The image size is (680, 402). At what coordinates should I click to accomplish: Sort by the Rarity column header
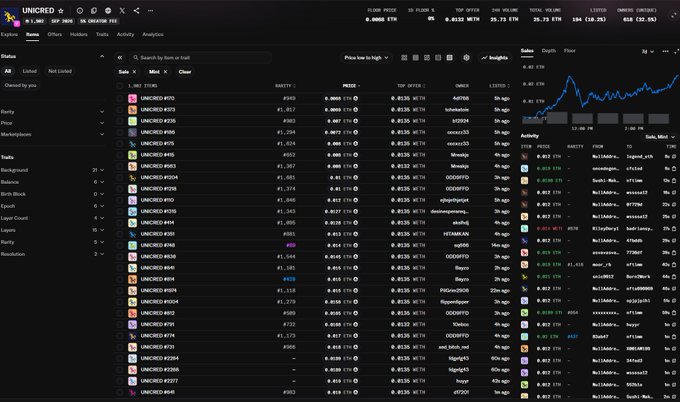285,86
